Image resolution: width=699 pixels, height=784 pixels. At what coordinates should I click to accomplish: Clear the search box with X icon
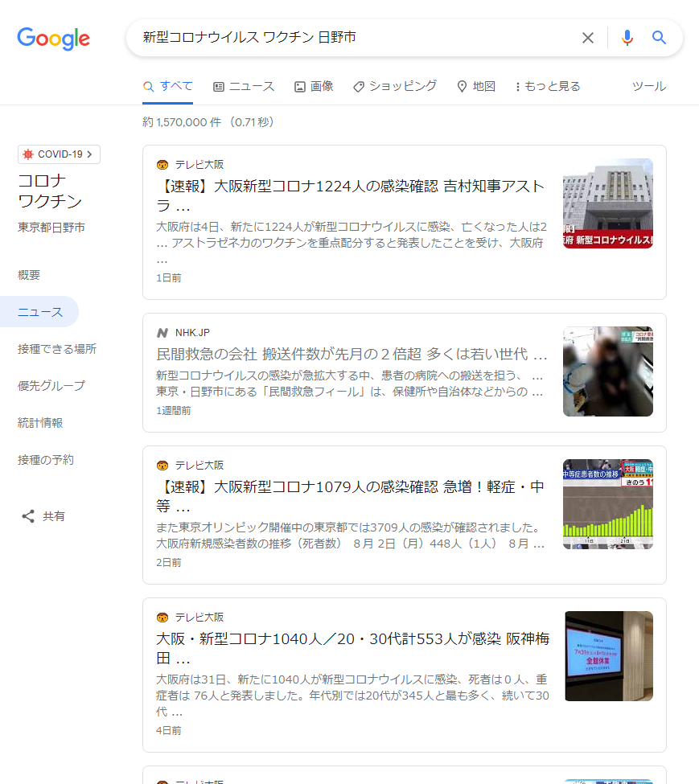(x=588, y=38)
